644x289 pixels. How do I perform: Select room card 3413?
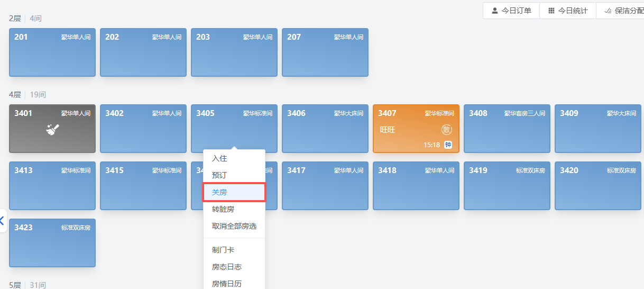[x=52, y=186]
